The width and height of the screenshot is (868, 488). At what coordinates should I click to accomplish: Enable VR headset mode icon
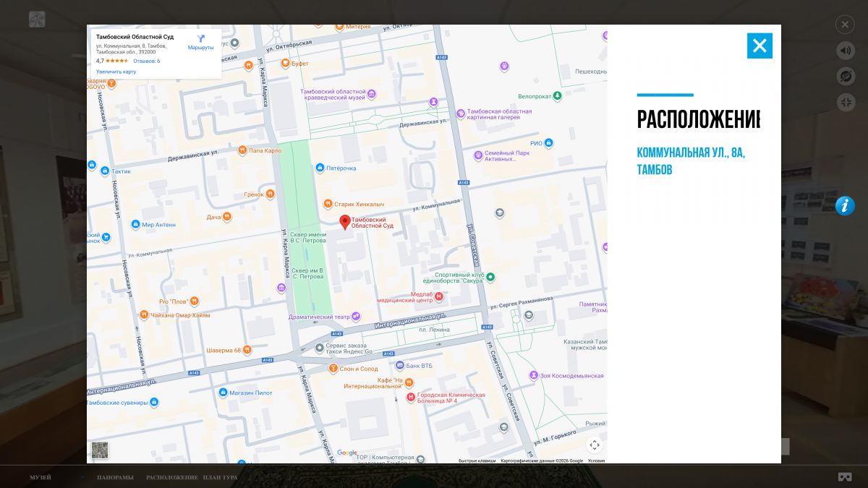point(844,477)
